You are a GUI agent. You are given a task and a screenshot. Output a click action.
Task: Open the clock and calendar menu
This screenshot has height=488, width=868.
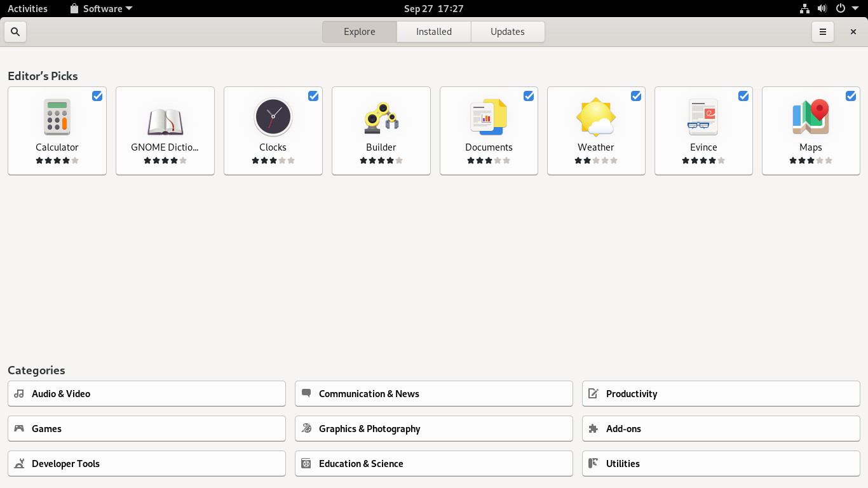(434, 9)
